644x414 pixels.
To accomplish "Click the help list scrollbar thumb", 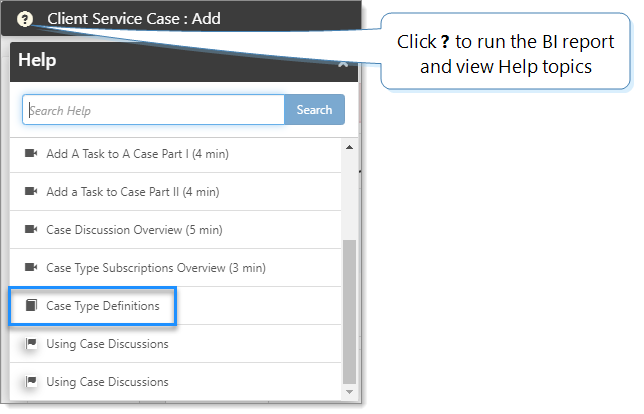I will coord(349,310).
